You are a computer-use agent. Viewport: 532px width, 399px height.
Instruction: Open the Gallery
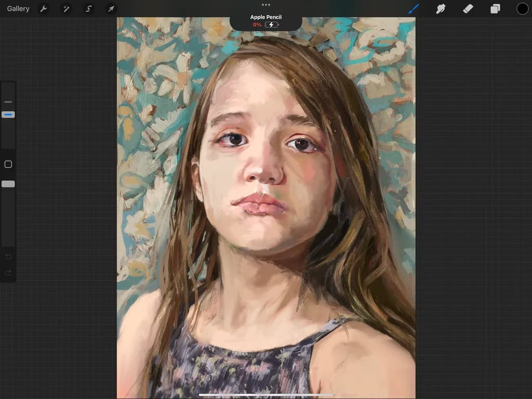pyautogui.click(x=18, y=8)
